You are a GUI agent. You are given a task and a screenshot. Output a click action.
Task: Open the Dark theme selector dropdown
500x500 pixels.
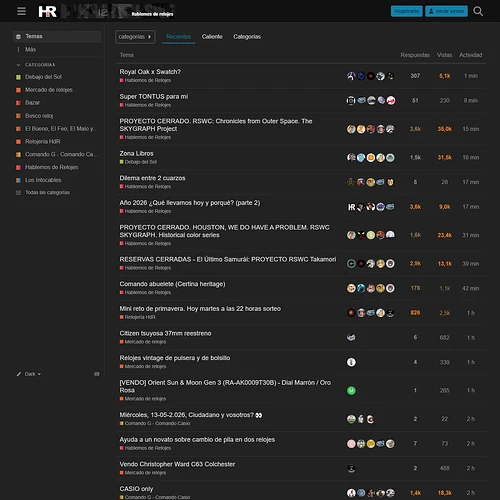pyautogui.click(x=29, y=374)
